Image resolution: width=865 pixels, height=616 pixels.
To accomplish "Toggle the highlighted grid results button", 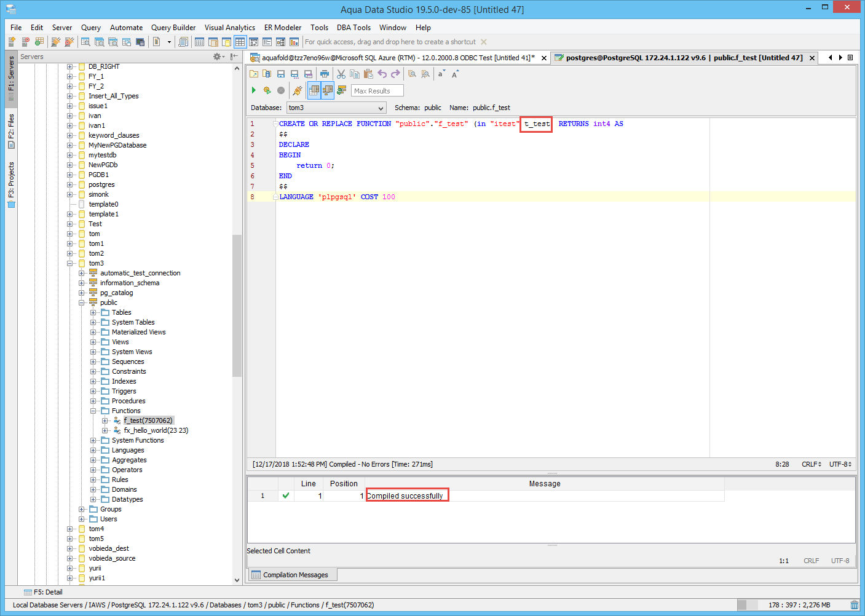I will [314, 90].
